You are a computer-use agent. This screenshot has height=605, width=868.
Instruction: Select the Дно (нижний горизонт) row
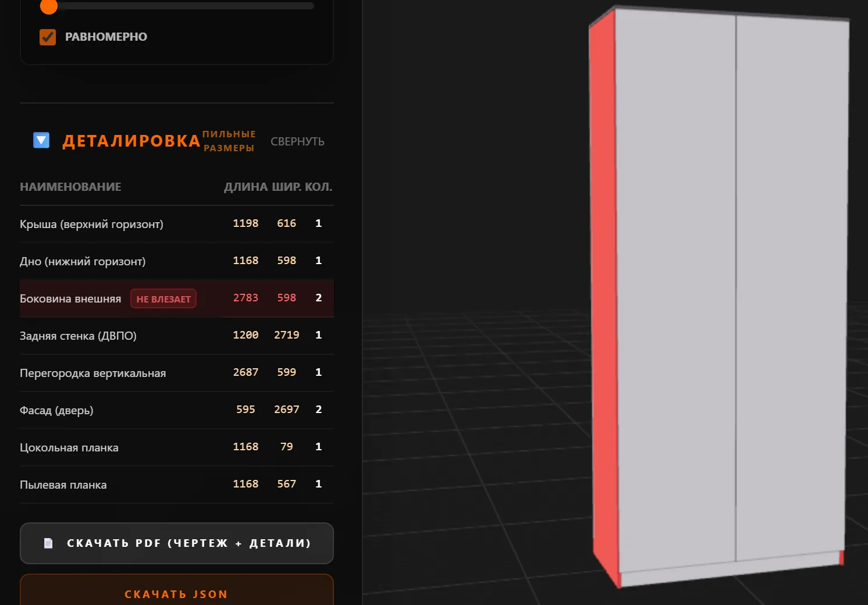(x=177, y=261)
